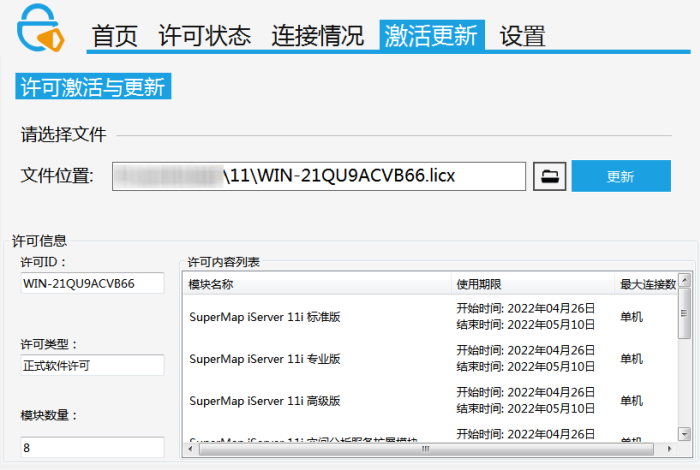Click the 许可激活与更新 heading

tap(93, 86)
